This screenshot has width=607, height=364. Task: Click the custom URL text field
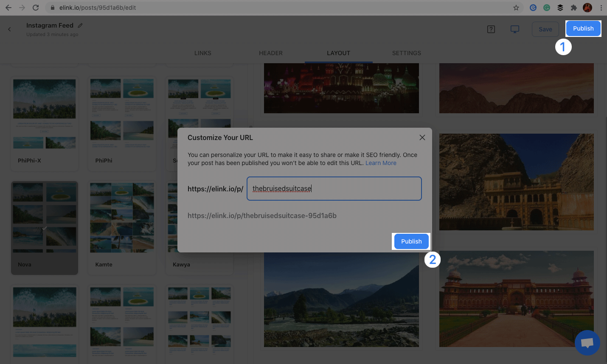(334, 189)
